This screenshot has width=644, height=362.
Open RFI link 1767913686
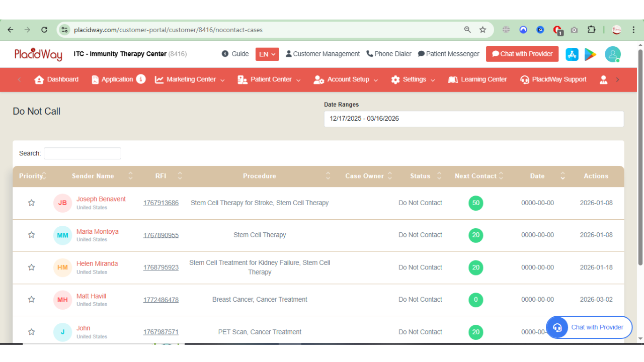(x=160, y=203)
